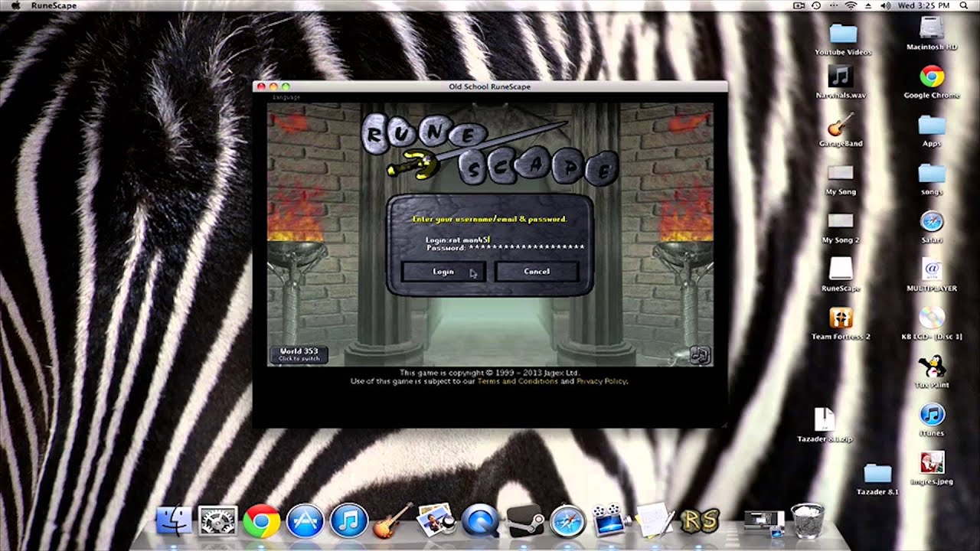Open Spotlight search in menu bar

point(964,5)
